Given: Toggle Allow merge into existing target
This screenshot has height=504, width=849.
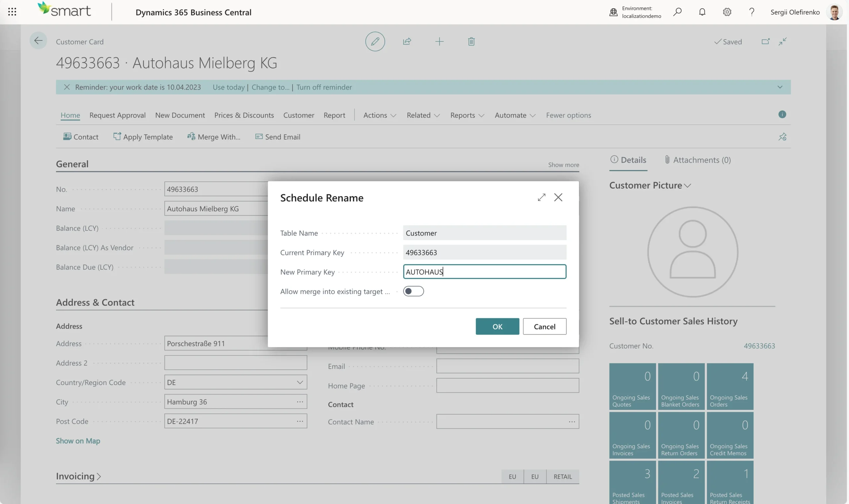Looking at the screenshot, I should [x=413, y=291].
